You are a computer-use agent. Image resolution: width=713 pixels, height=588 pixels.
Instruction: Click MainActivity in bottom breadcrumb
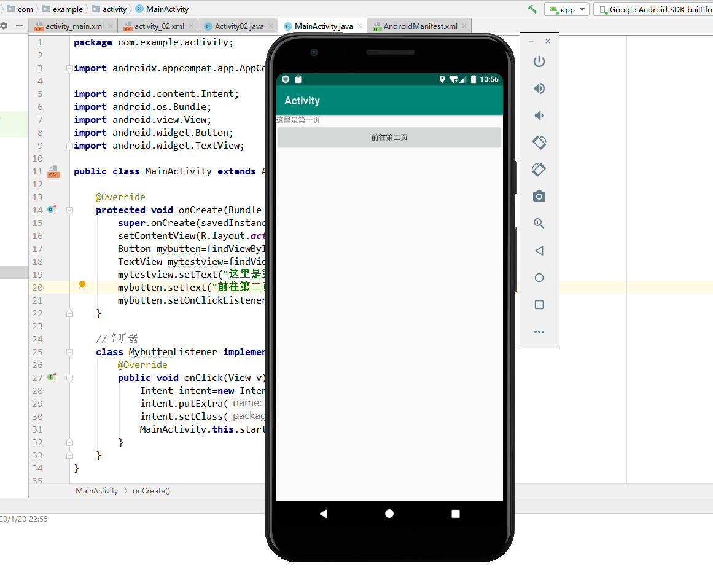pyautogui.click(x=97, y=490)
